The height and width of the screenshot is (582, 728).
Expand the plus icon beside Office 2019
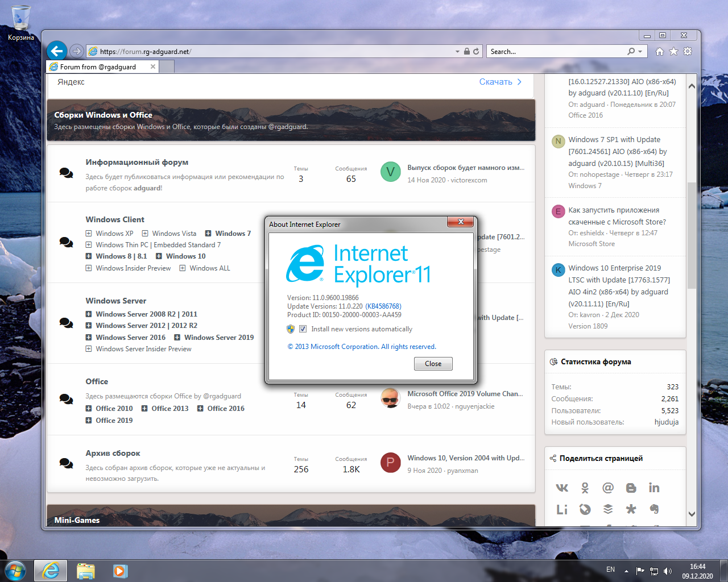click(x=89, y=420)
